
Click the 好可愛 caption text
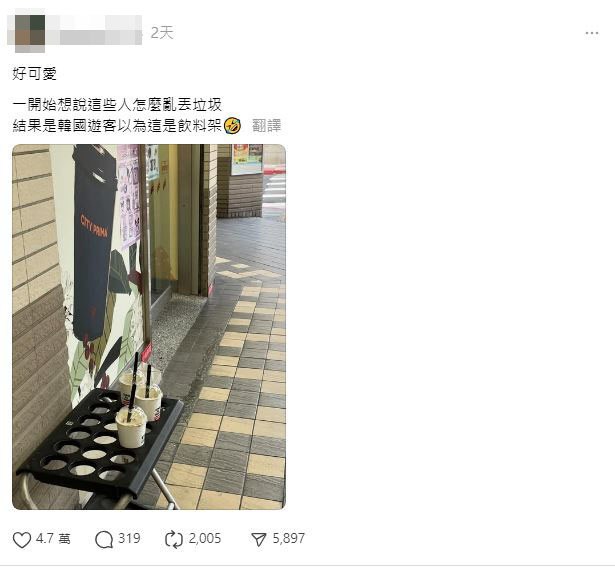(x=35, y=74)
